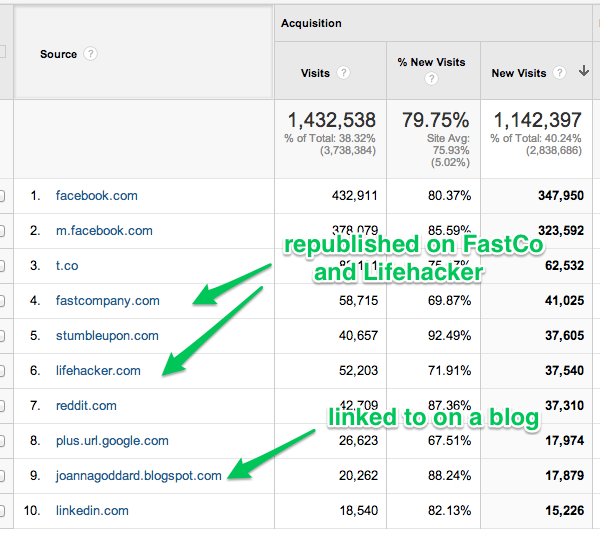The height and width of the screenshot is (535, 600).
Task: Select the 71.91% cell for lifehacker.com
Action: pos(449,371)
